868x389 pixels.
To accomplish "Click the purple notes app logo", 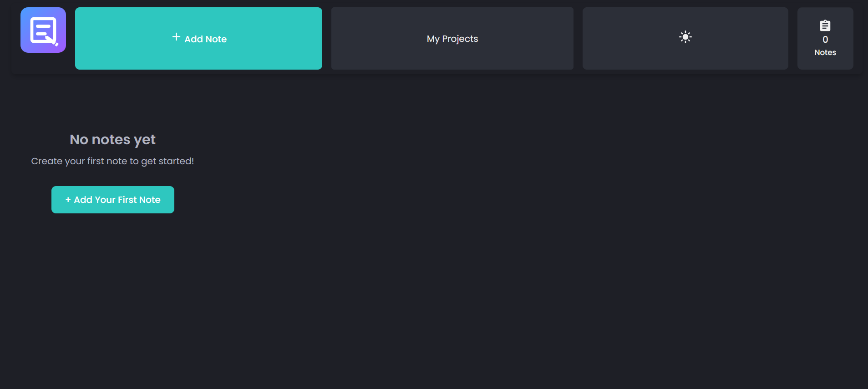I will tap(43, 30).
